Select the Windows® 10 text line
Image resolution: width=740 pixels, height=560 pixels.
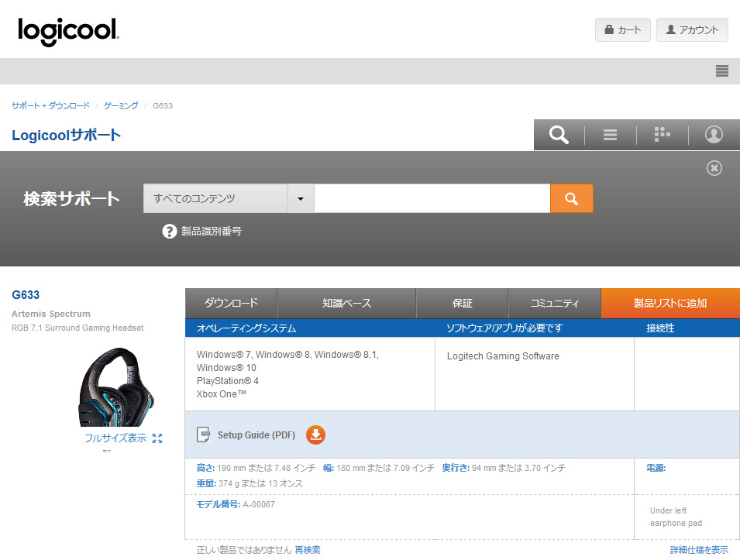coord(226,367)
